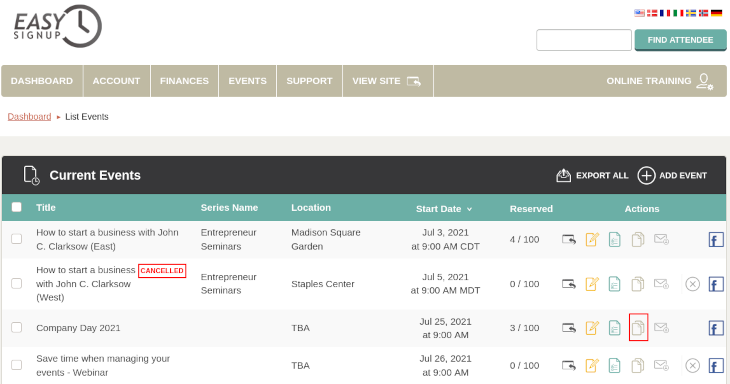Open the attendee list icon for the Webinar event

click(615, 365)
